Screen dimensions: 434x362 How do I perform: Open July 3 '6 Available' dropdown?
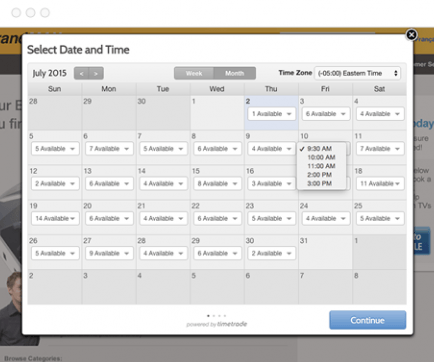(x=326, y=114)
